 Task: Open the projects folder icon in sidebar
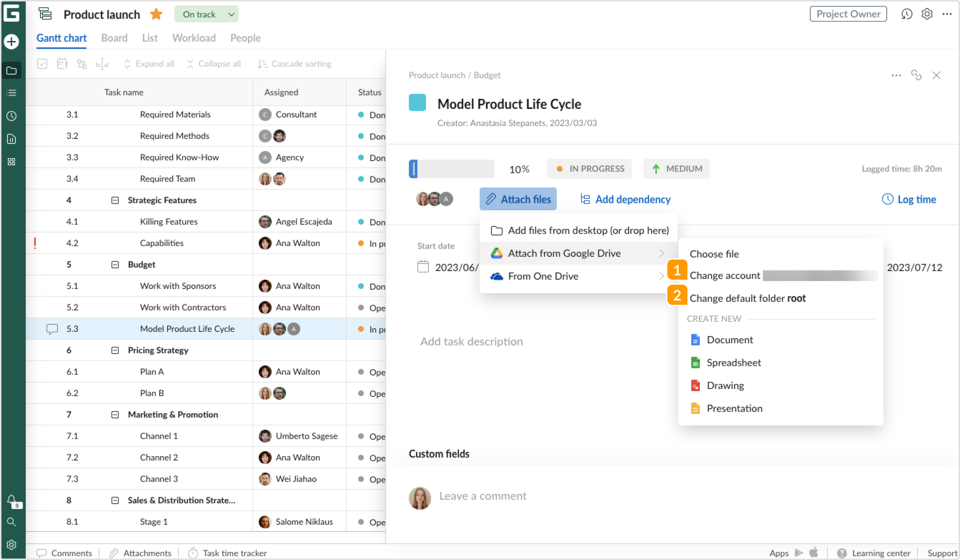pos(12,70)
